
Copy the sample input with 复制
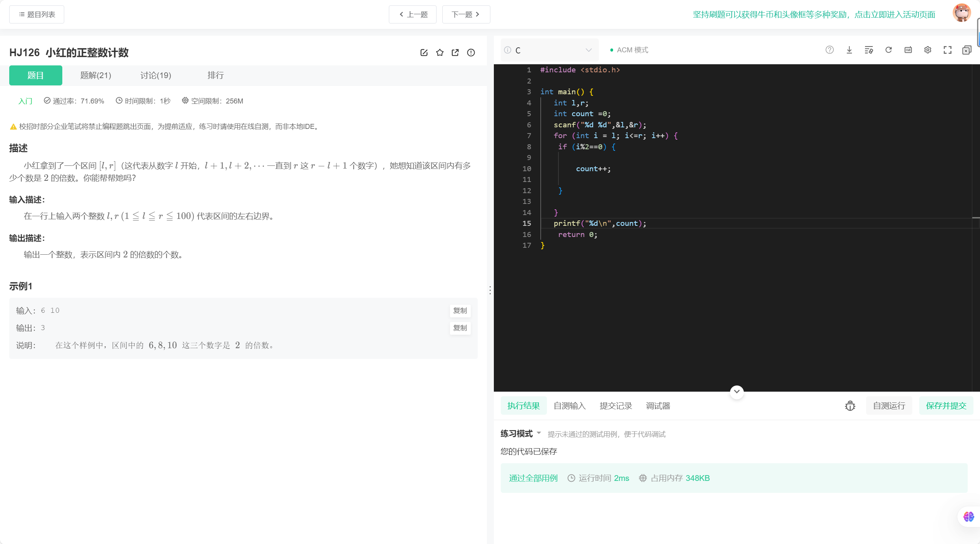pyautogui.click(x=460, y=310)
